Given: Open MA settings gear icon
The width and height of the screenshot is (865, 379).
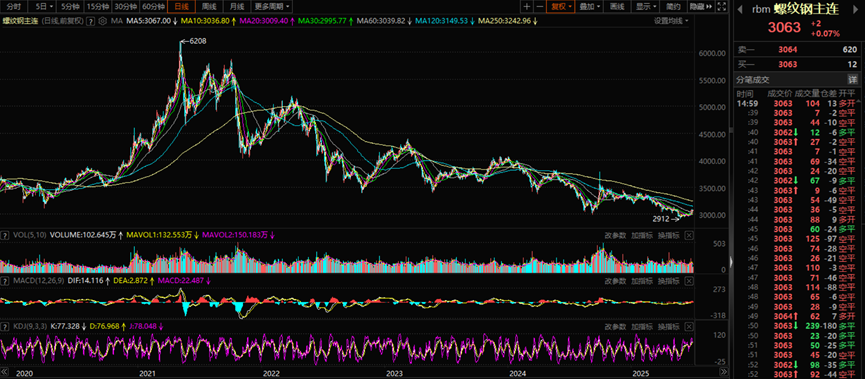Looking at the screenshot, I should (102, 20).
